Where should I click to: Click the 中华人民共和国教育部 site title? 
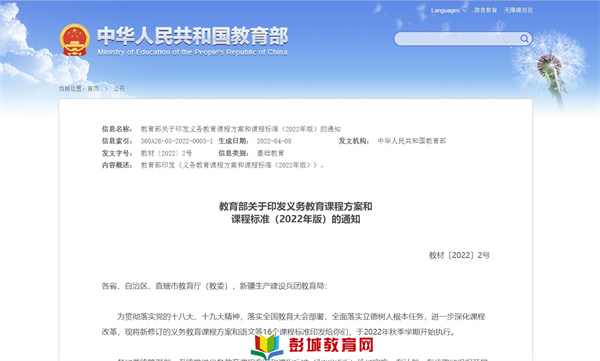[x=192, y=36]
